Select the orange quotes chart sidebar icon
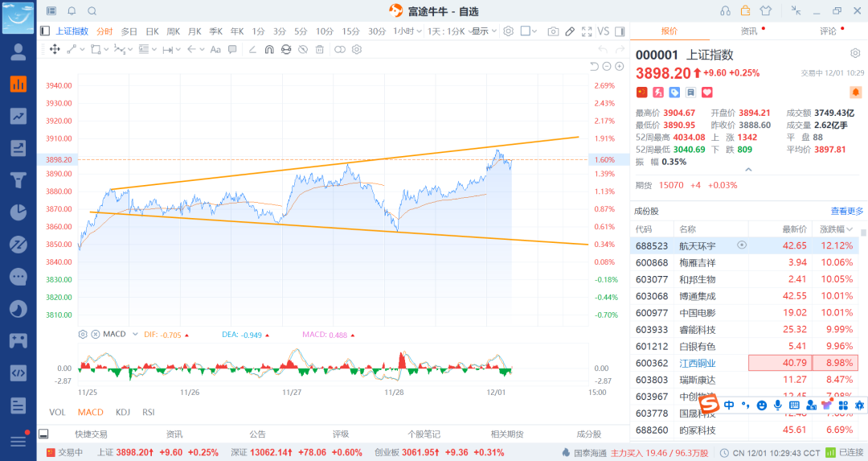The height and width of the screenshot is (461, 868). tap(18, 84)
